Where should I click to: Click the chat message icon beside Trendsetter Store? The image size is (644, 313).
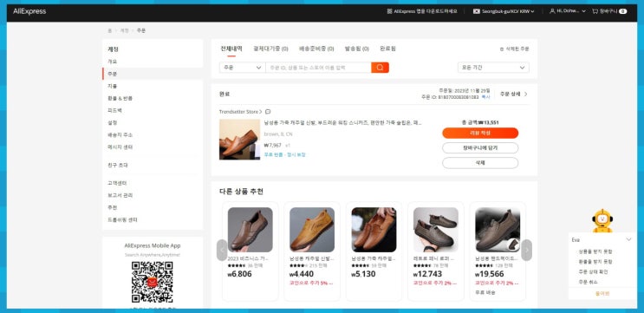pos(268,112)
